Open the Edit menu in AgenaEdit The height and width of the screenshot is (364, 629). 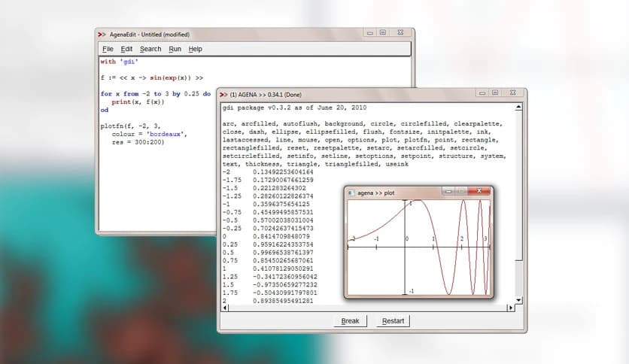click(126, 49)
